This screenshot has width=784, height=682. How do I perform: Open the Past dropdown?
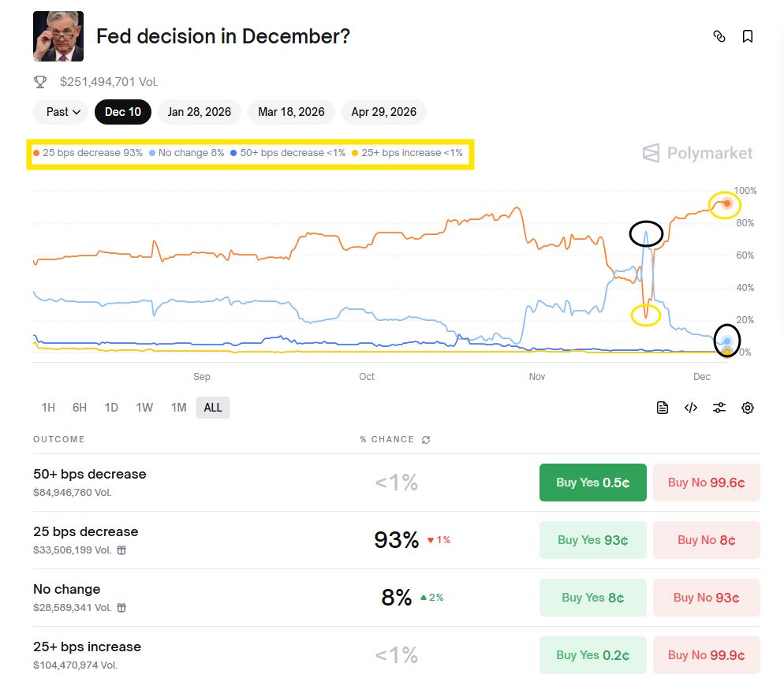coord(60,112)
